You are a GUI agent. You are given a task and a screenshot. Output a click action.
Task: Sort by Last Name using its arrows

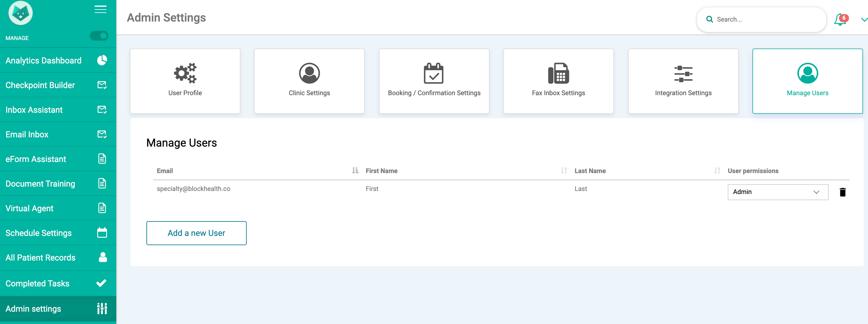(x=717, y=170)
